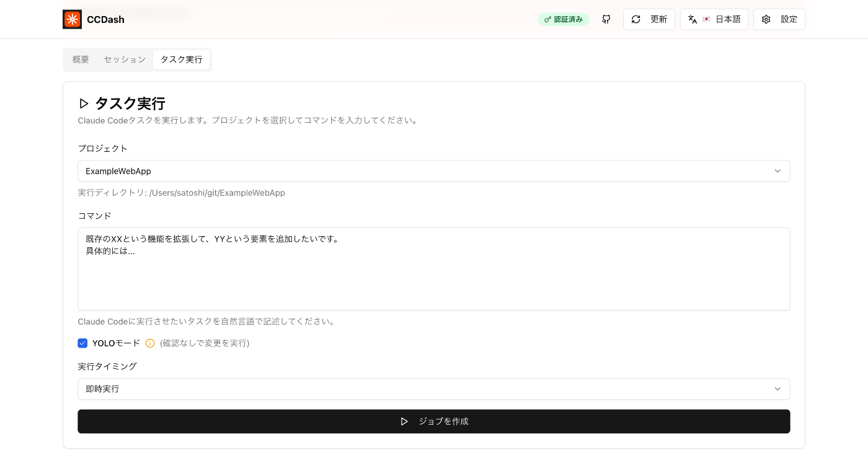
Task: Select the タスク実行 tab
Action: tap(181, 60)
